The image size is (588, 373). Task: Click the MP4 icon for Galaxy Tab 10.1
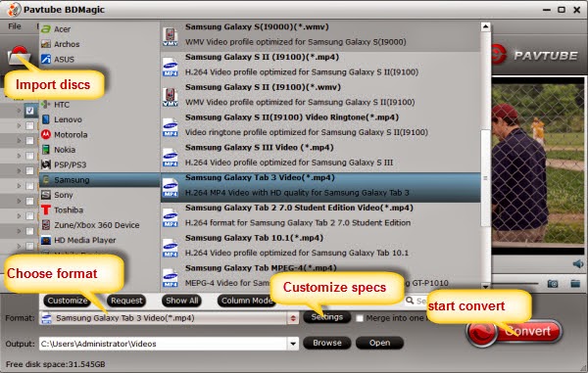tap(171, 248)
